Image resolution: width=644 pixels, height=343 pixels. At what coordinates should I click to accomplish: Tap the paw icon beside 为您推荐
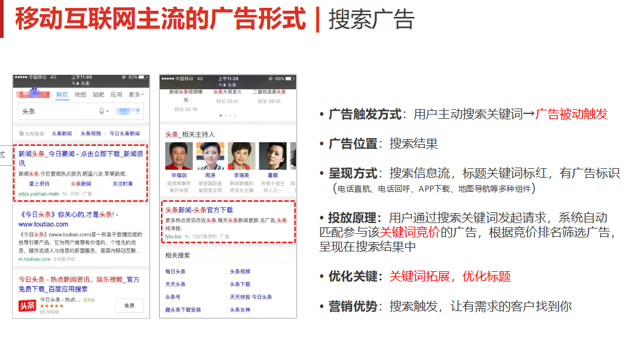click(21, 133)
